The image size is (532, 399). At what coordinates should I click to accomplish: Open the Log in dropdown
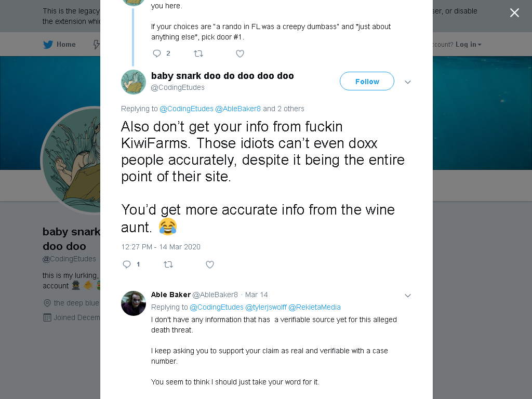click(x=468, y=45)
